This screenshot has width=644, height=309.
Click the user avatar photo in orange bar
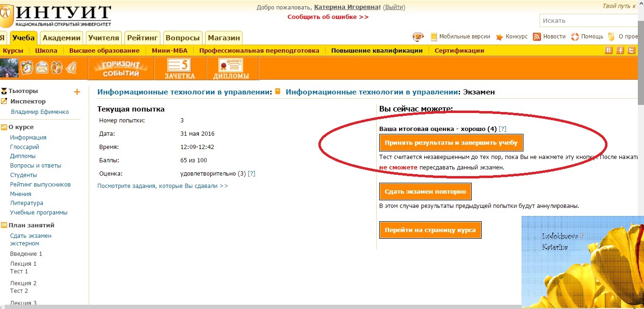coord(9,68)
